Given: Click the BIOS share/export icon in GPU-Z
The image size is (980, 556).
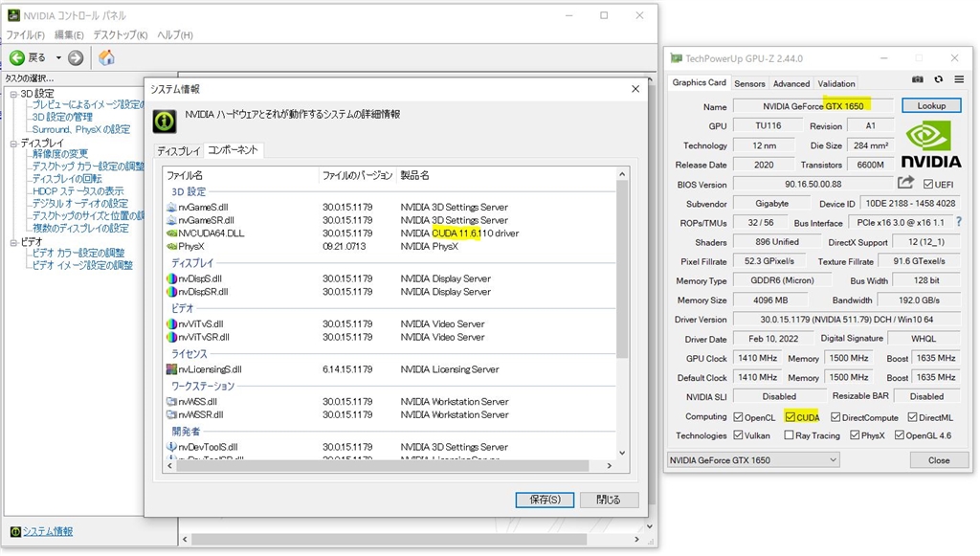Looking at the screenshot, I should point(905,183).
